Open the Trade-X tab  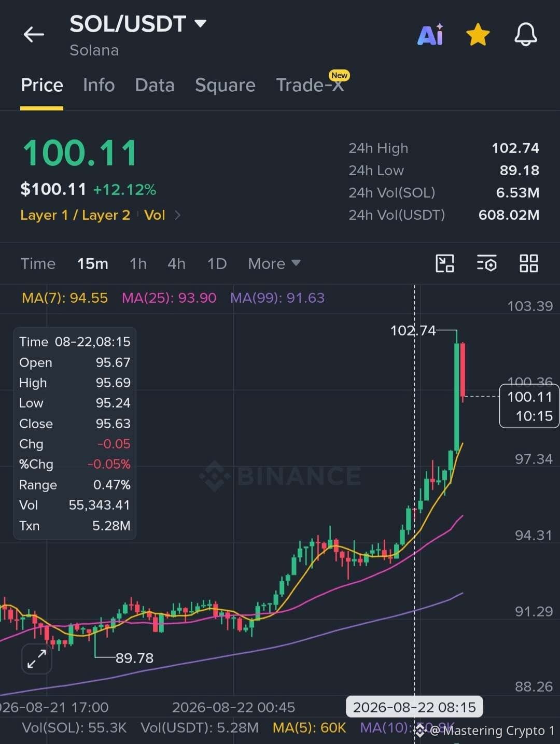click(310, 85)
